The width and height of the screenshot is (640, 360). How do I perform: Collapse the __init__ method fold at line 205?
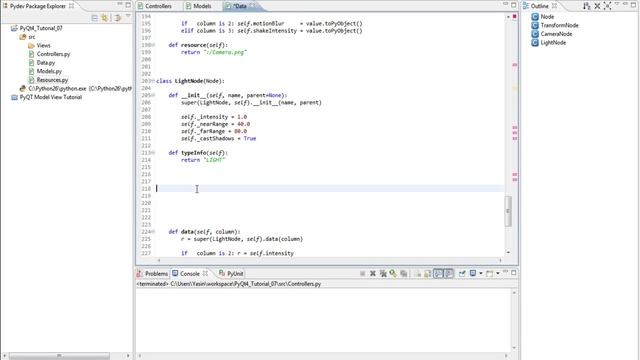pos(153,95)
